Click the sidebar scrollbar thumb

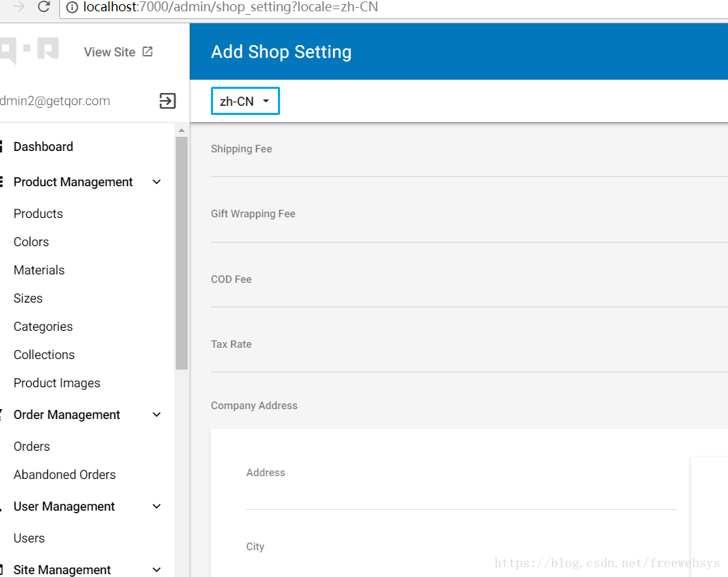[x=181, y=253]
